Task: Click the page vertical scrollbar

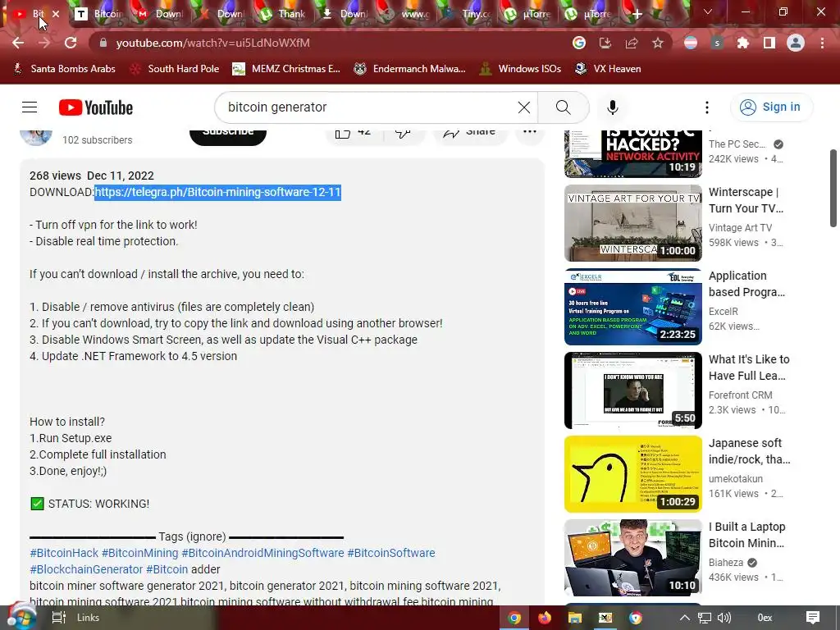Action: pyautogui.click(x=833, y=188)
